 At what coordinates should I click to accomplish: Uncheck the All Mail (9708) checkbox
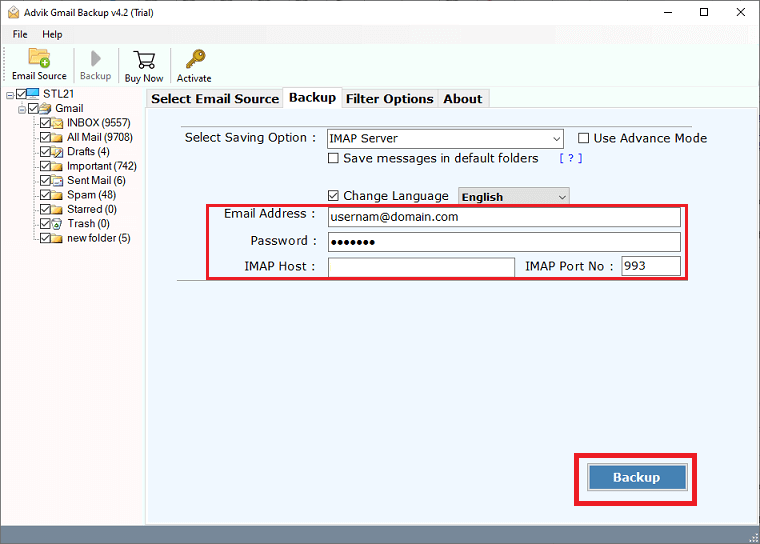[x=45, y=137]
